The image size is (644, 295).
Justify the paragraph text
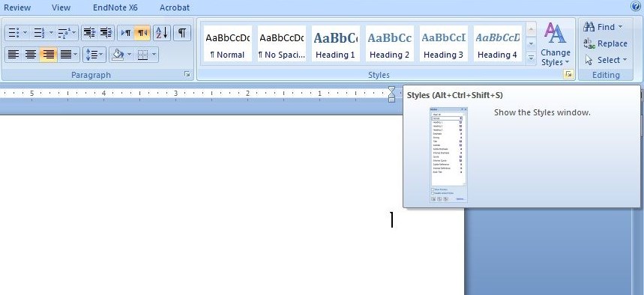66,54
